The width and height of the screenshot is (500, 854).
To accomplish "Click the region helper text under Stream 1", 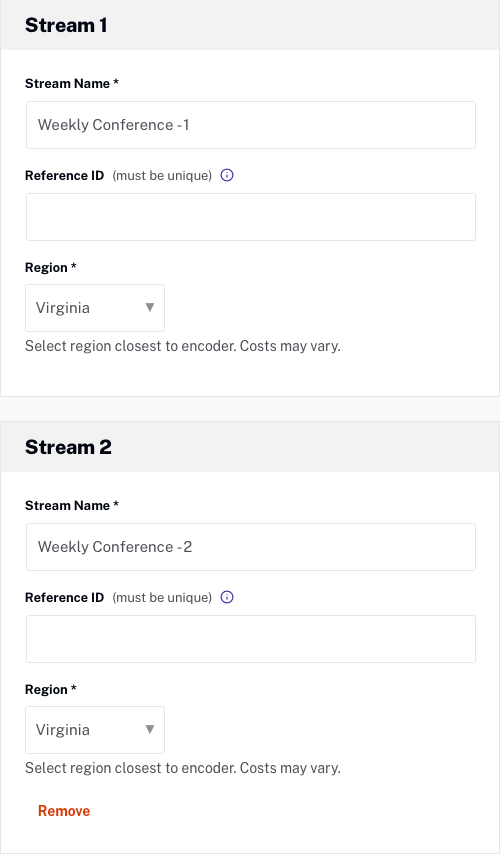I will point(183,346).
